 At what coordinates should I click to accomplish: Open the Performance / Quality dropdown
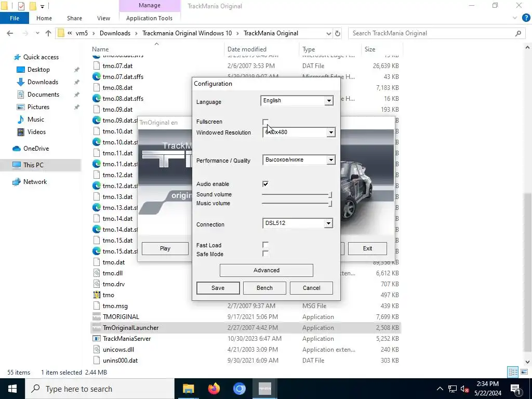(331, 160)
